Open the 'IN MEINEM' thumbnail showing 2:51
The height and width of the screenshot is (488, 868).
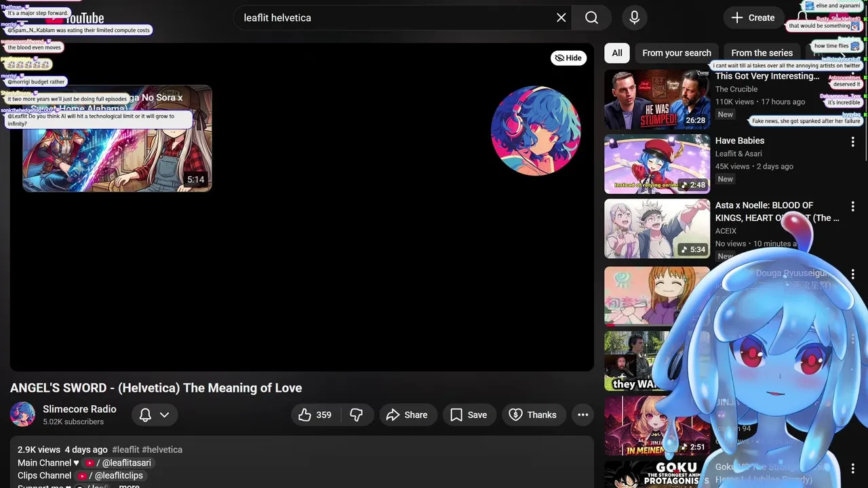(x=657, y=426)
